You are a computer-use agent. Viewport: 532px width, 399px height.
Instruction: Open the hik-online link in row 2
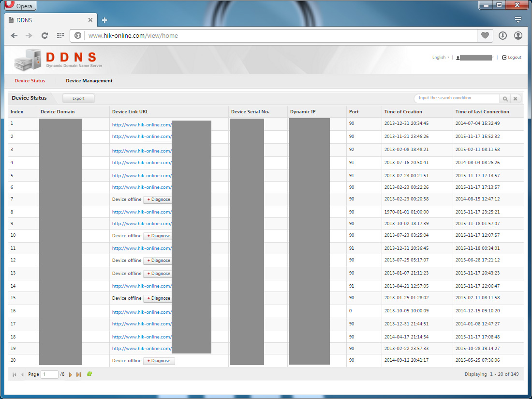(x=142, y=137)
